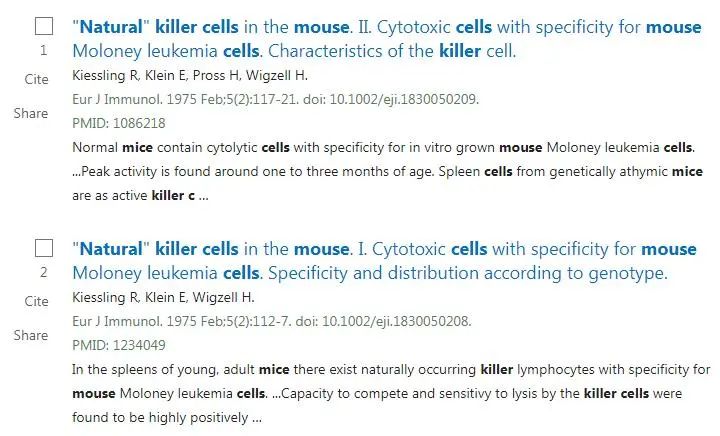
Task: Select the checkbox beside result number 2
Action: (44, 248)
